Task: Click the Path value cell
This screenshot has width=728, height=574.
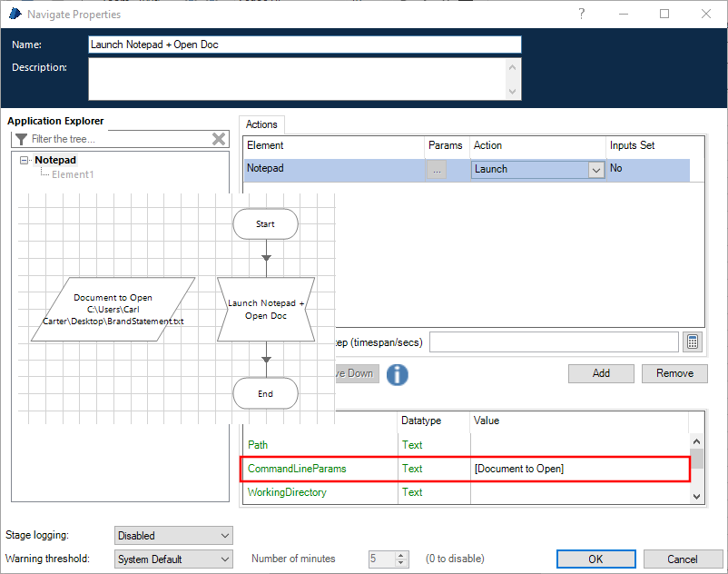Action: pyautogui.click(x=580, y=445)
